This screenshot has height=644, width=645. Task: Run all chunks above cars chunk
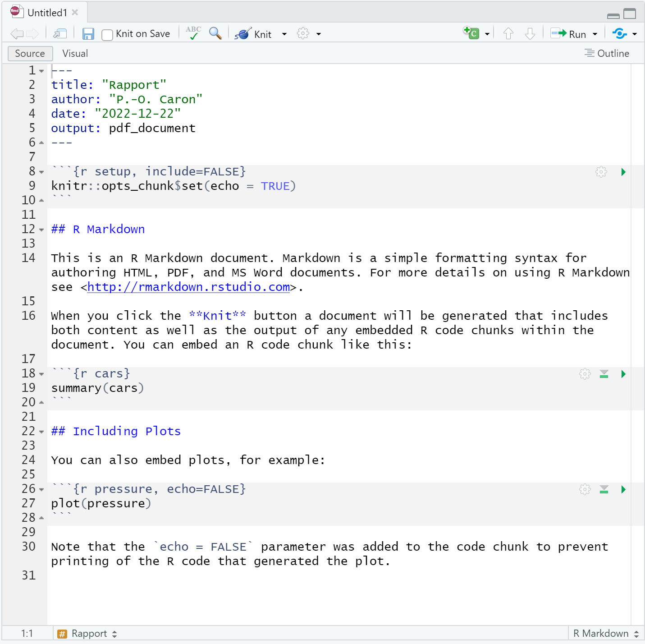click(x=604, y=374)
